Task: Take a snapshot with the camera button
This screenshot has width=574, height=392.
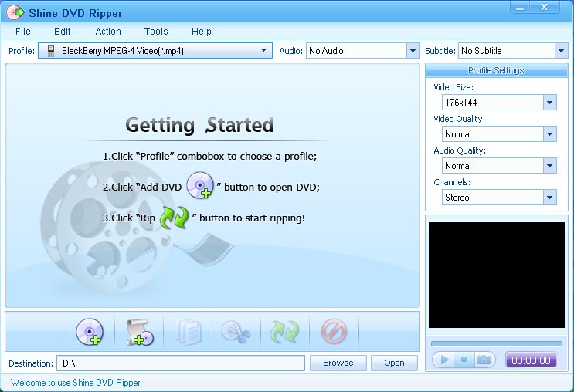Action: coord(484,360)
